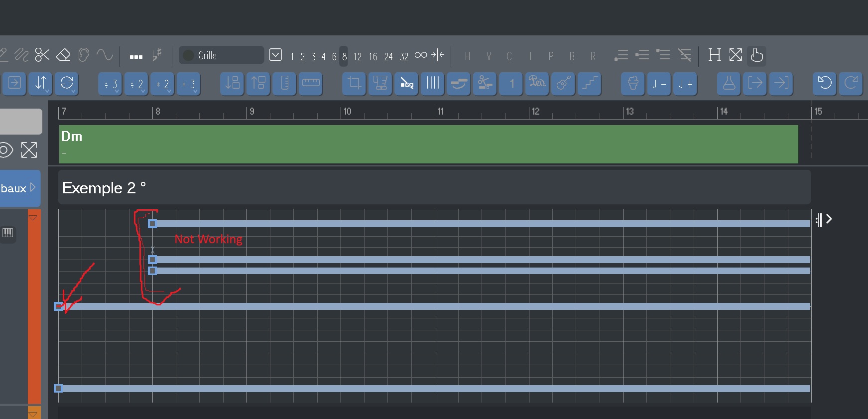The height and width of the screenshot is (419, 868).
Task: Click the crossed-out blocks button
Action: click(x=406, y=83)
